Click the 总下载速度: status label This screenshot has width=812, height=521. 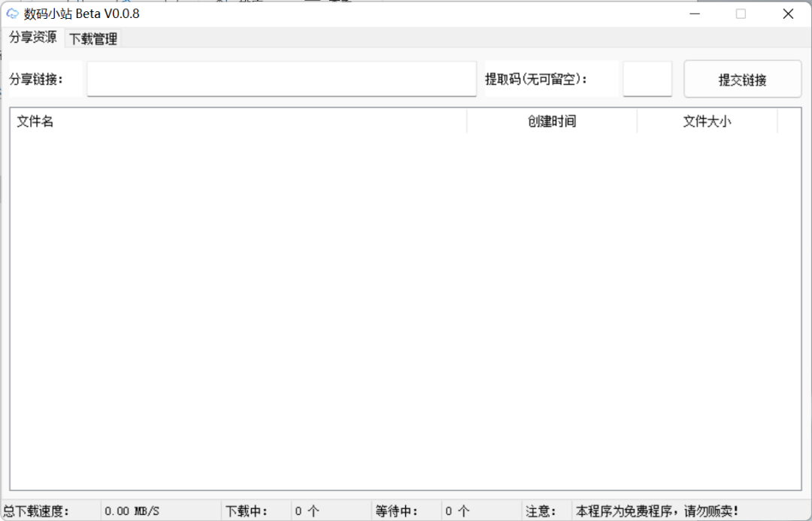(36, 511)
